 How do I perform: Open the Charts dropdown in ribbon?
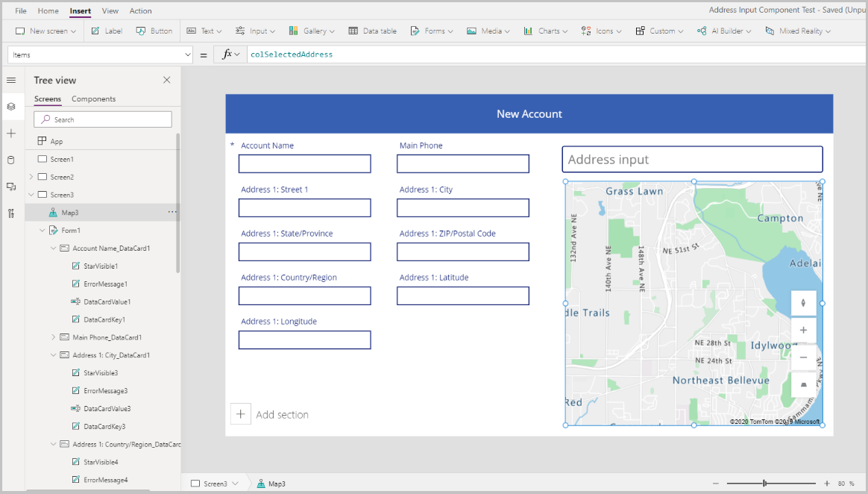coord(544,31)
